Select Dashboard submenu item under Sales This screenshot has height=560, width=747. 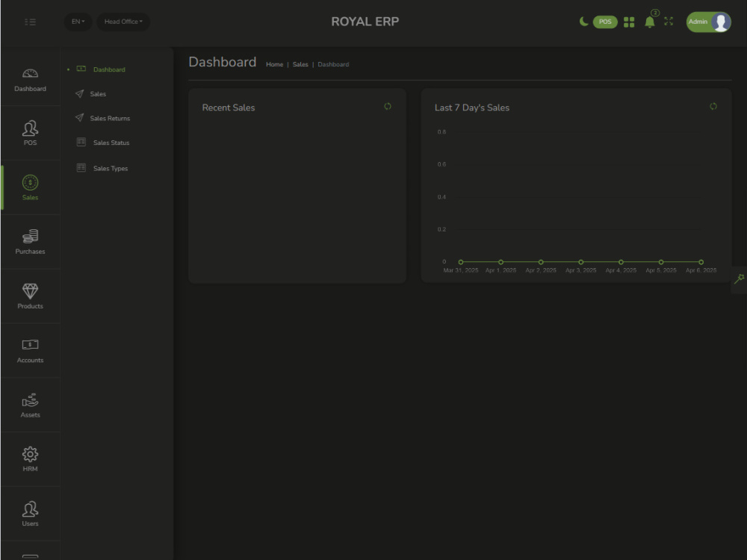point(109,69)
